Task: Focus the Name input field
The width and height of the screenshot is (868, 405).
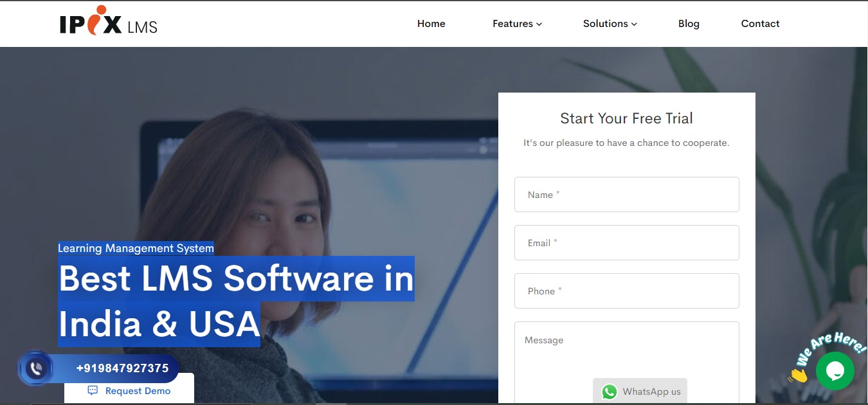Action: coord(627,194)
